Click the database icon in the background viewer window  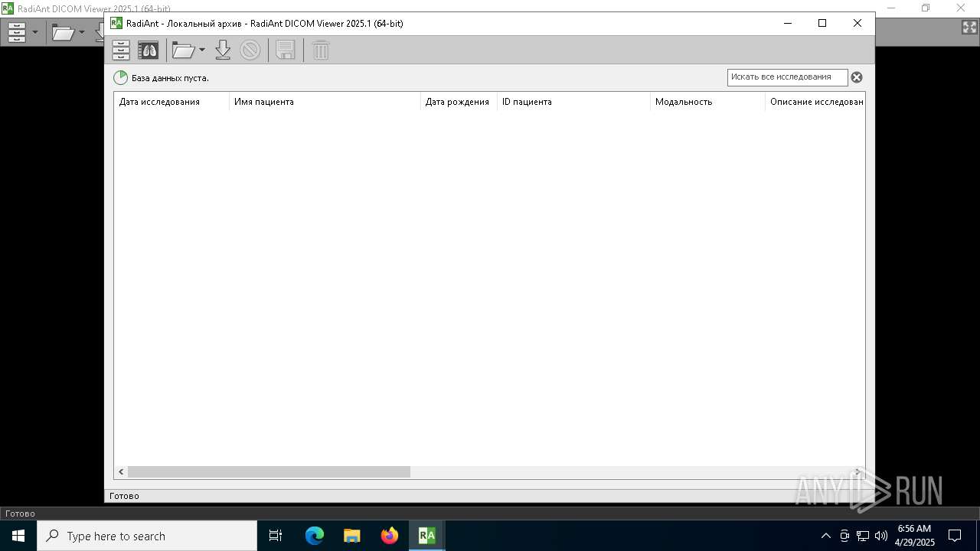point(16,32)
